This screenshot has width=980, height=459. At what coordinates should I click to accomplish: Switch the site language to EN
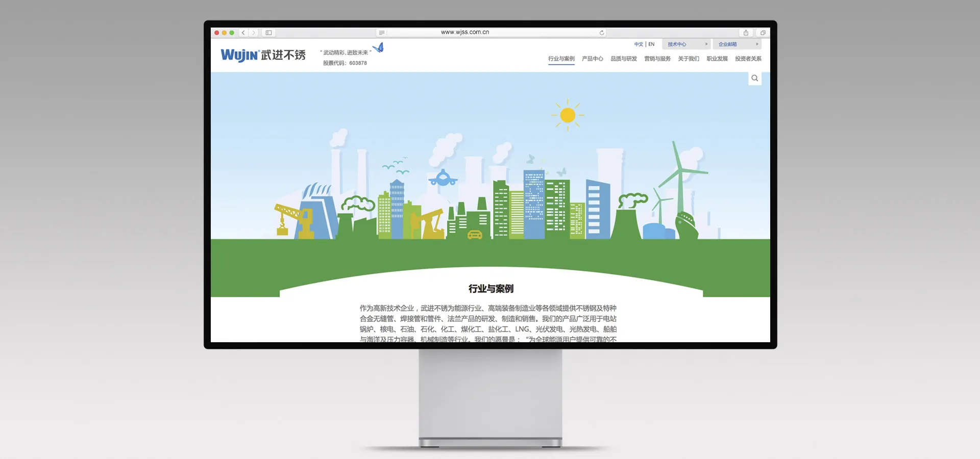[x=651, y=44]
